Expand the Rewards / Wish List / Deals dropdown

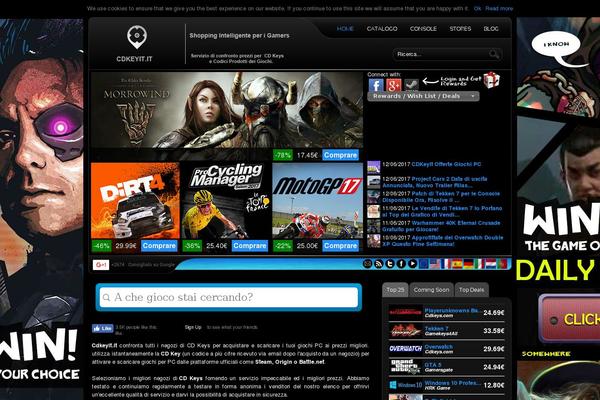tap(423, 96)
